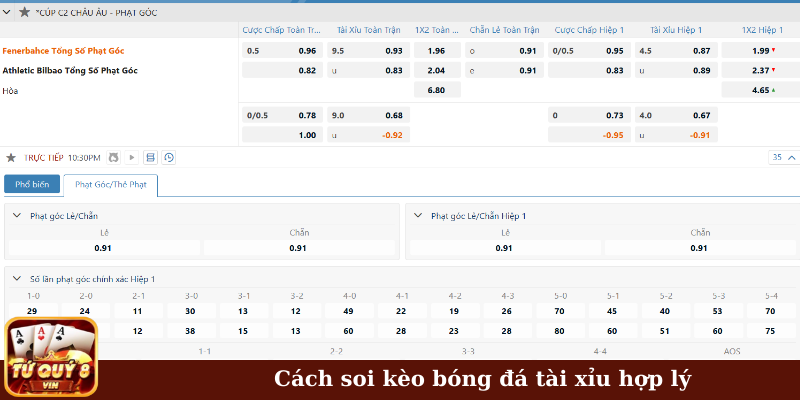The image size is (800, 400).
Task: Choose full-match even 'e' at 0.91
Action: 505,70
